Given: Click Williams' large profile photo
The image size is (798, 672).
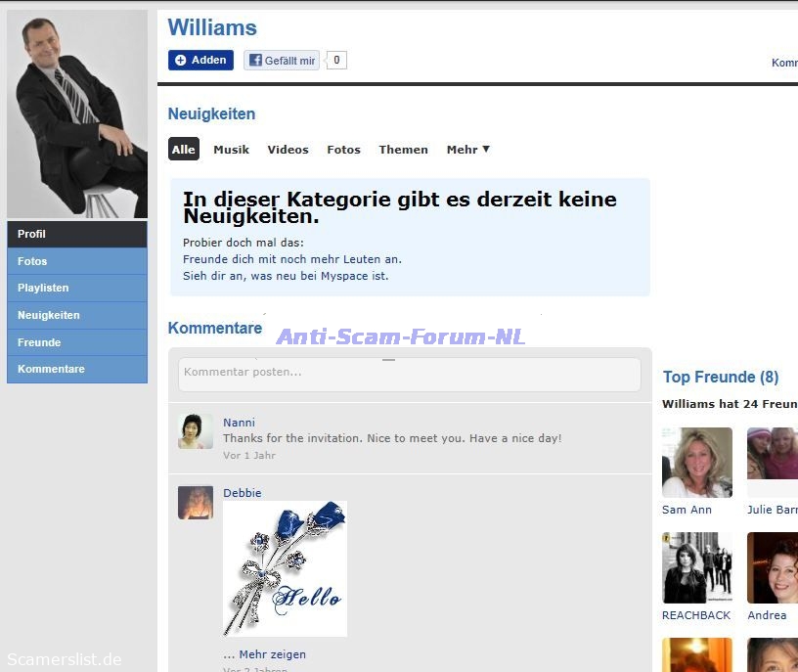Looking at the screenshot, I should [77, 114].
